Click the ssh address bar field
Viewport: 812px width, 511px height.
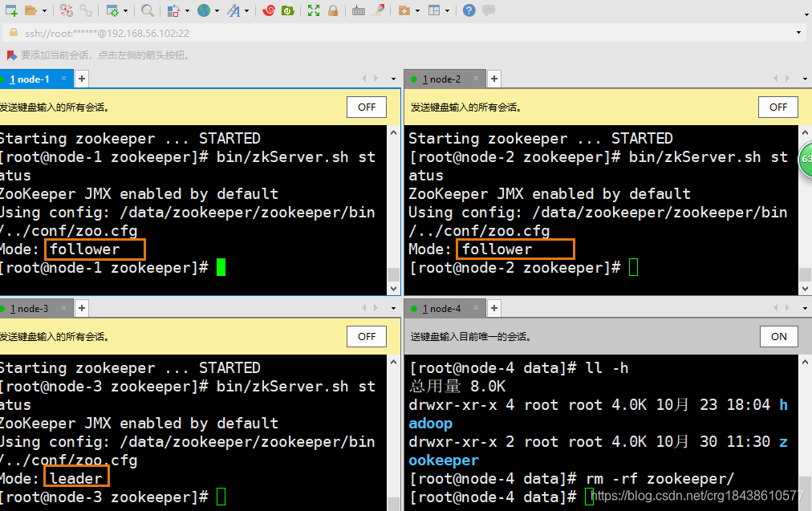tap(404, 33)
